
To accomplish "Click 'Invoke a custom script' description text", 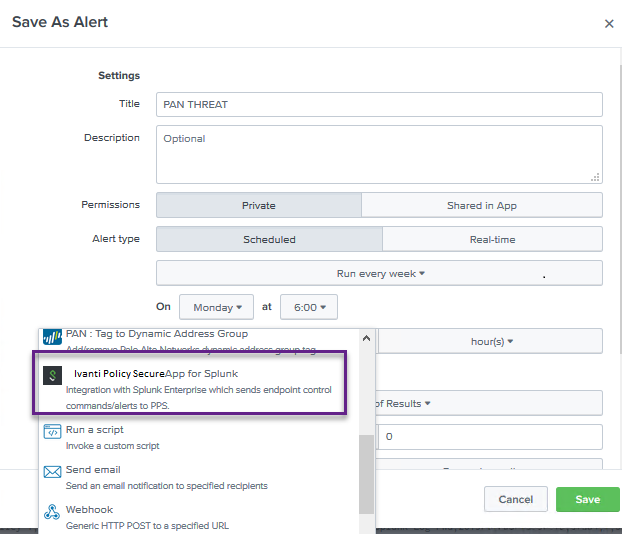I will (112, 446).
